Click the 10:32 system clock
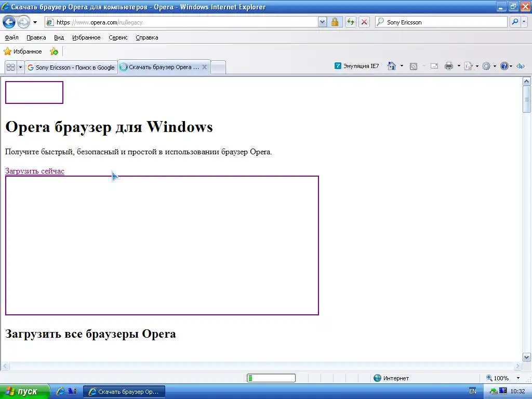532x399 pixels. pyautogui.click(x=518, y=392)
